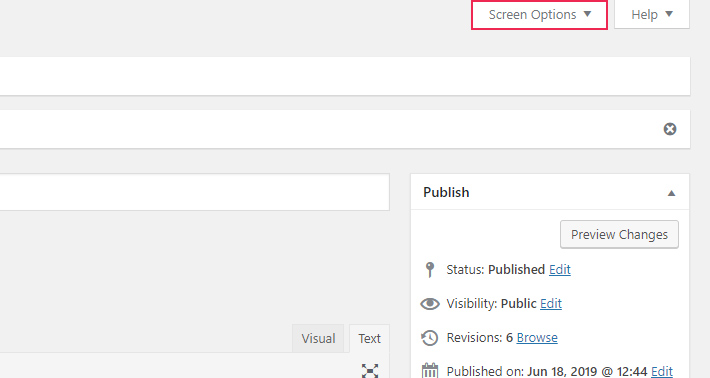710x378 pixels.
Task: Click the revisions history clock icon
Action: (429, 338)
